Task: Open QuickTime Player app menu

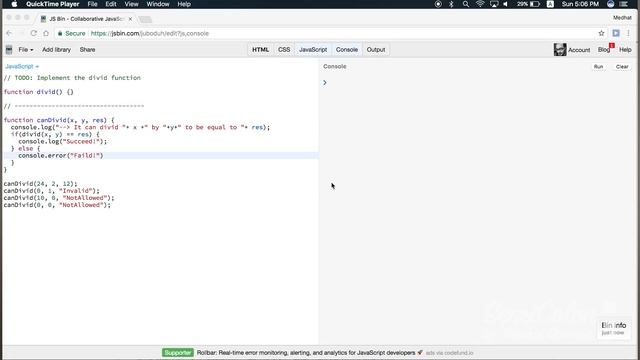Action: click(x=53, y=4)
